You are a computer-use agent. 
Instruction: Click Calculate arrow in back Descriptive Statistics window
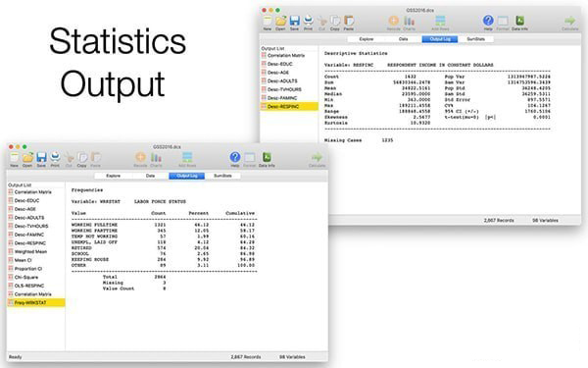pyautogui.click(x=570, y=21)
